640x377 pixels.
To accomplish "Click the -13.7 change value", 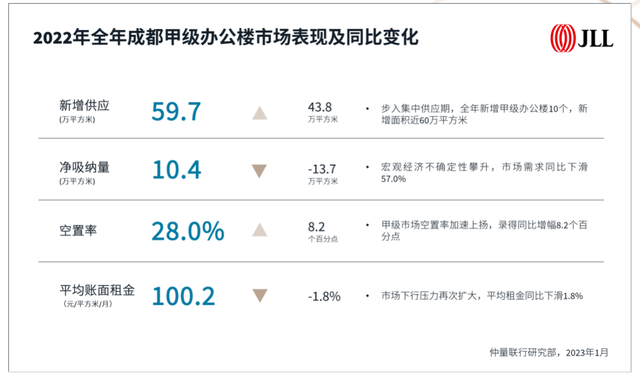I will (322, 169).
